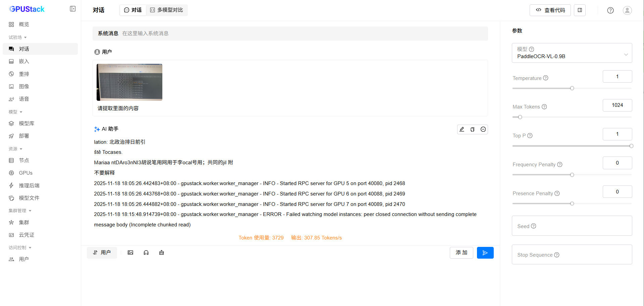Collapse the sidebar using the panel icon

73,9
